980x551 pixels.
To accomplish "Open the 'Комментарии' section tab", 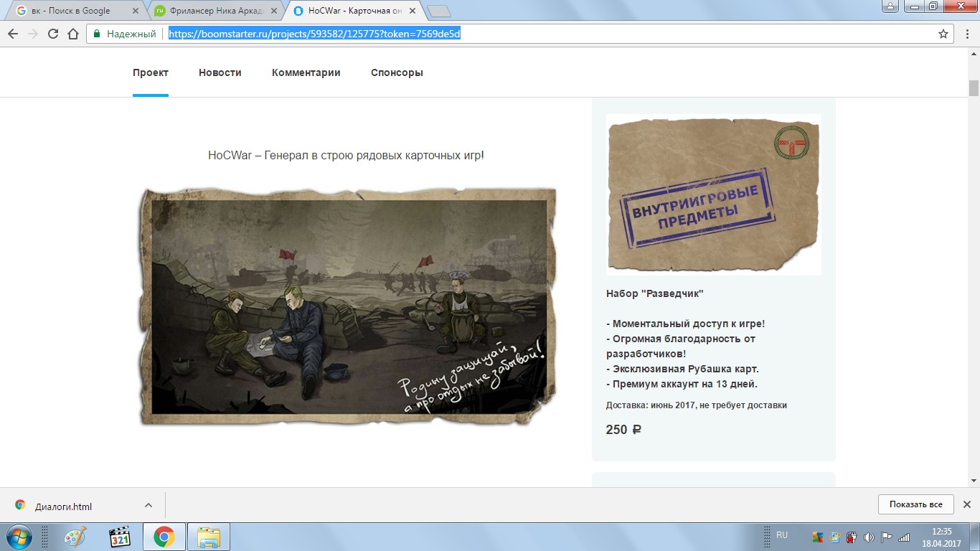I will tap(306, 72).
